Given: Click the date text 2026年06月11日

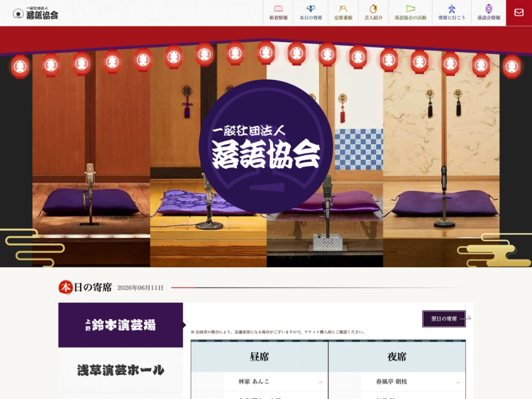Looking at the screenshot, I should 140,287.
